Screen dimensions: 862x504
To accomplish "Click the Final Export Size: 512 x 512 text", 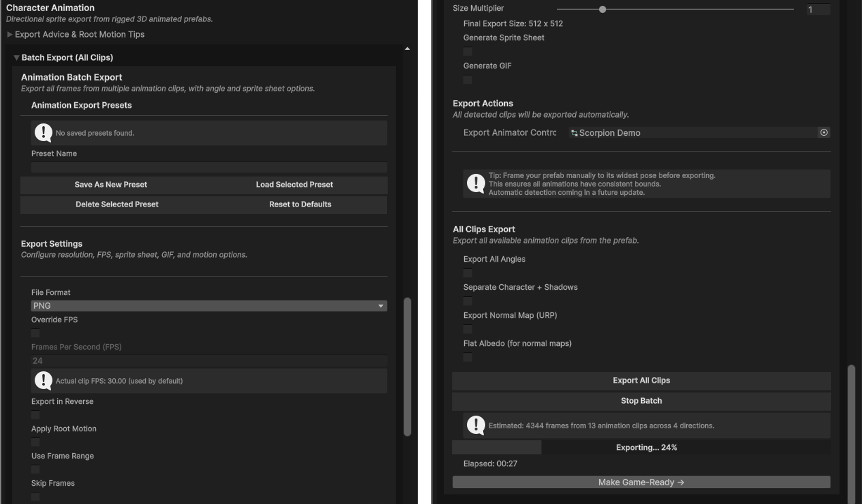I will (x=513, y=24).
